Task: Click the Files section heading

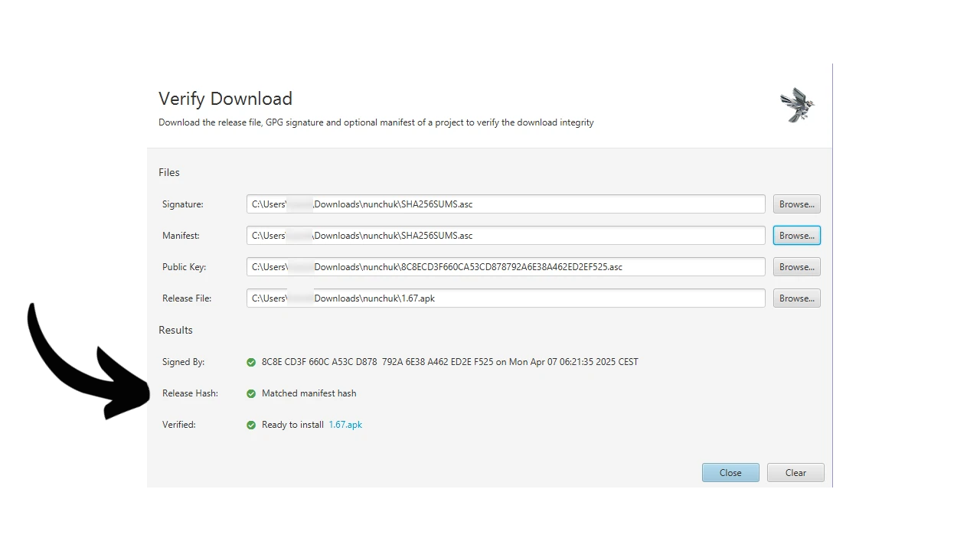Action: click(x=169, y=172)
